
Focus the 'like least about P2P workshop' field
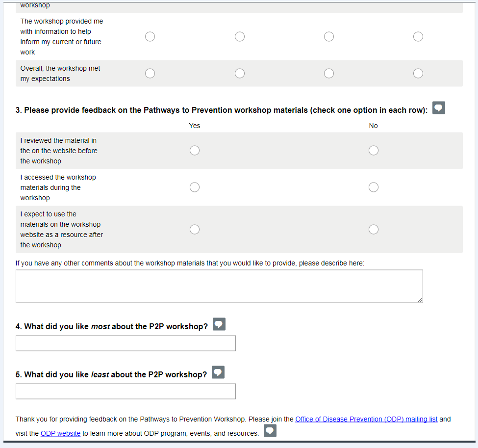(126, 391)
